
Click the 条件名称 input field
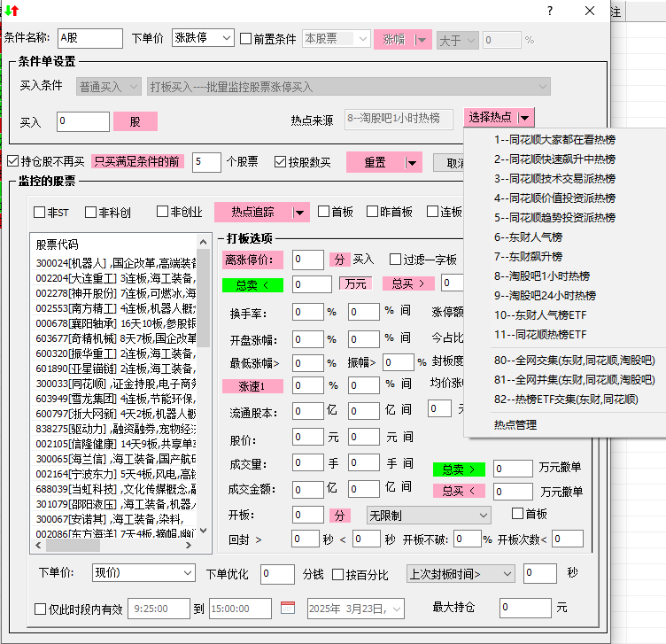(89, 39)
